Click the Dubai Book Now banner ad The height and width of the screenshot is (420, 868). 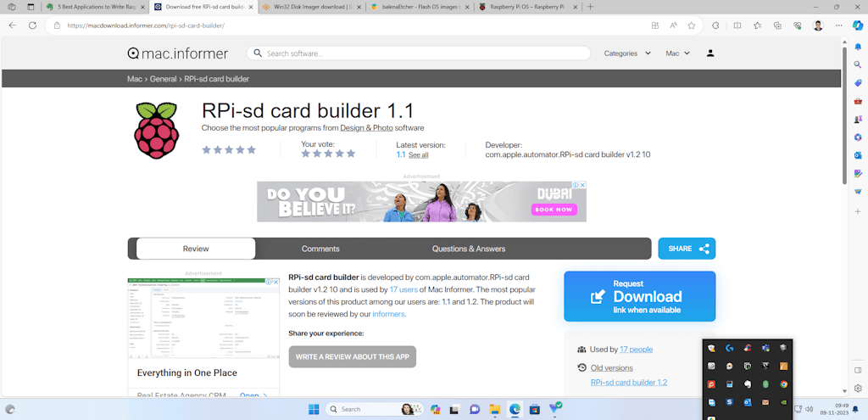(x=421, y=202)
